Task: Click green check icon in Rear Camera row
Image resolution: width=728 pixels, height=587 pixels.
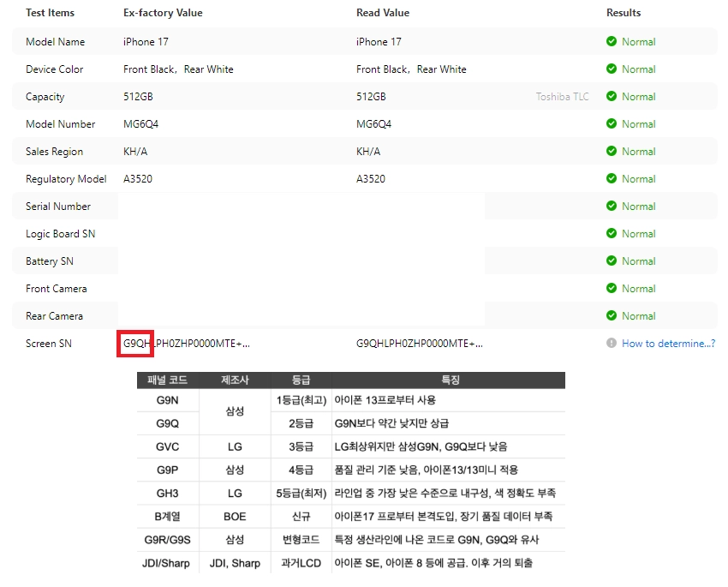Action: click(612, 315)
